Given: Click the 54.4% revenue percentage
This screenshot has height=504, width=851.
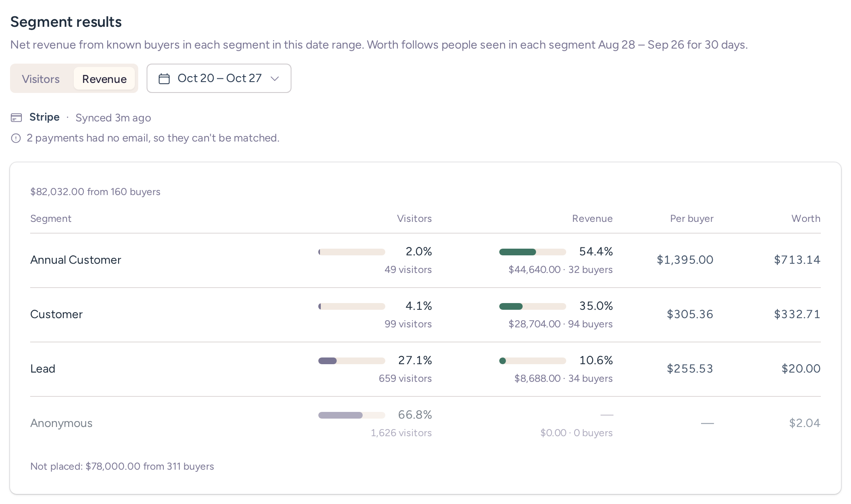Looking at the screenshot, I should pyautogui.click(x=596, y=252).
